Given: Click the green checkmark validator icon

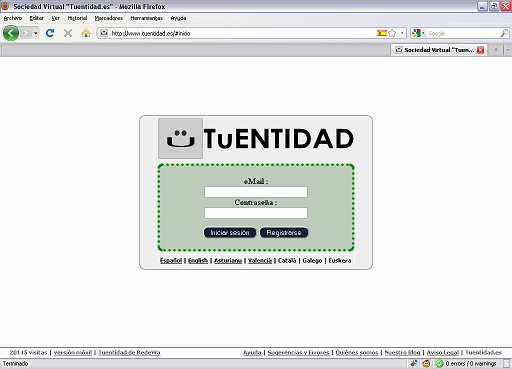Looking at the screenshot, I should pyautogui.click(x=439, y=363).
